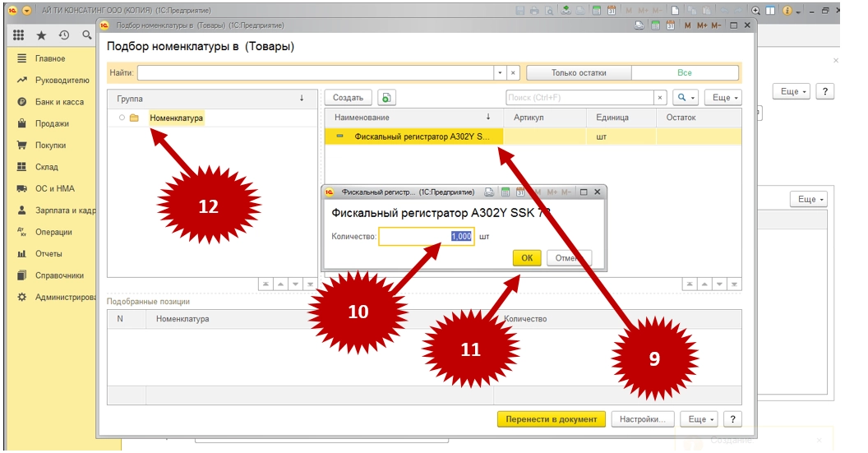The image size is (868, 453).
Task: Click the M+ button in selection window
Action: 702,25
